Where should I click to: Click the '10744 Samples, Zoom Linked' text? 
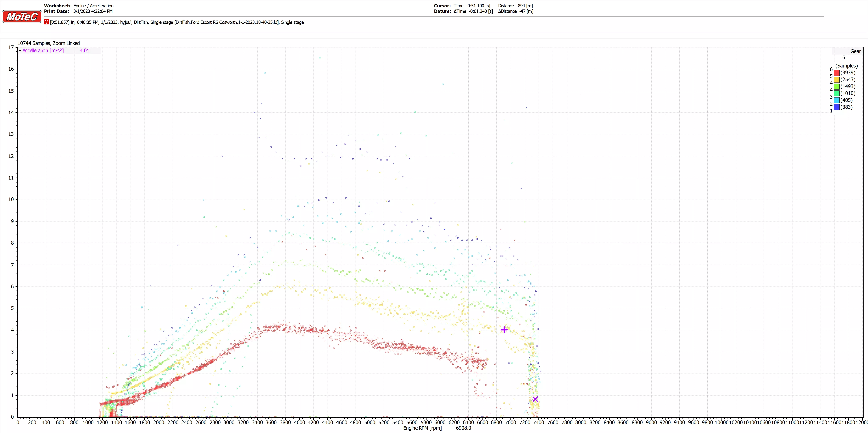click(x=48, y=43)
